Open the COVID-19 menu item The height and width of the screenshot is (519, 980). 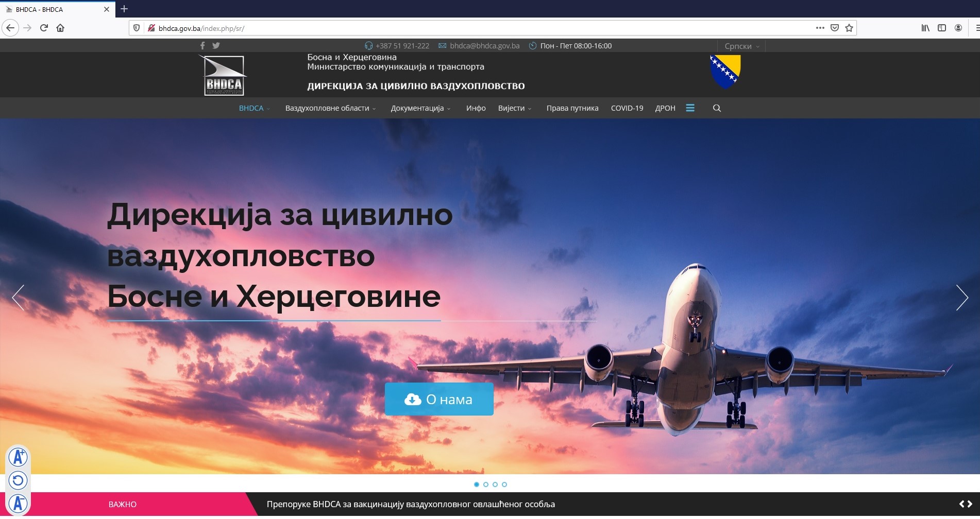pos(627,108)
